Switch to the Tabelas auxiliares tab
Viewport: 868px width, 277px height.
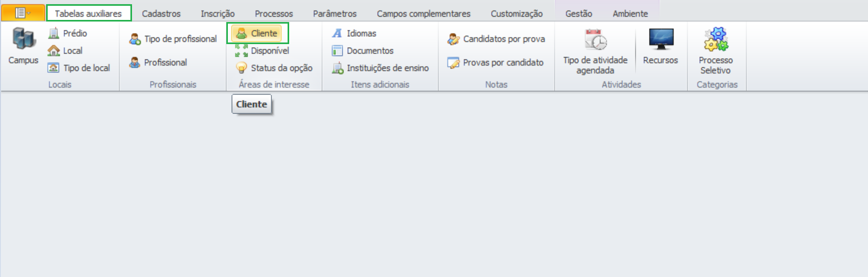coord(89,13)
